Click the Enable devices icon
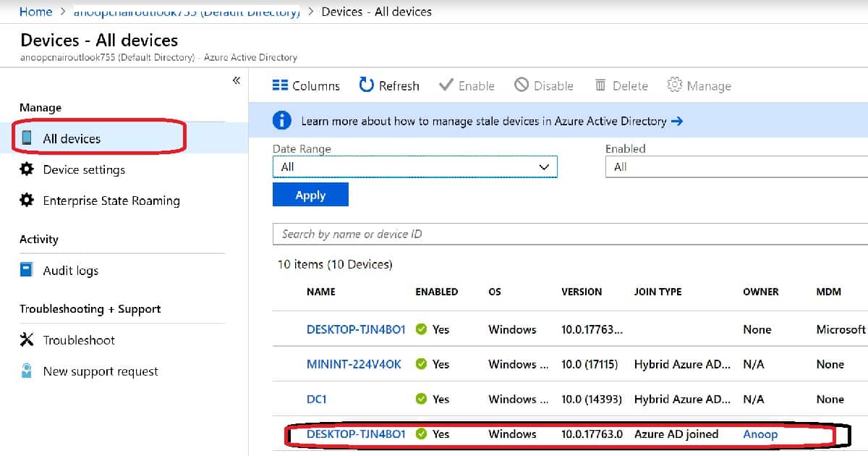The image size is (868, 456). coord(467,85)
